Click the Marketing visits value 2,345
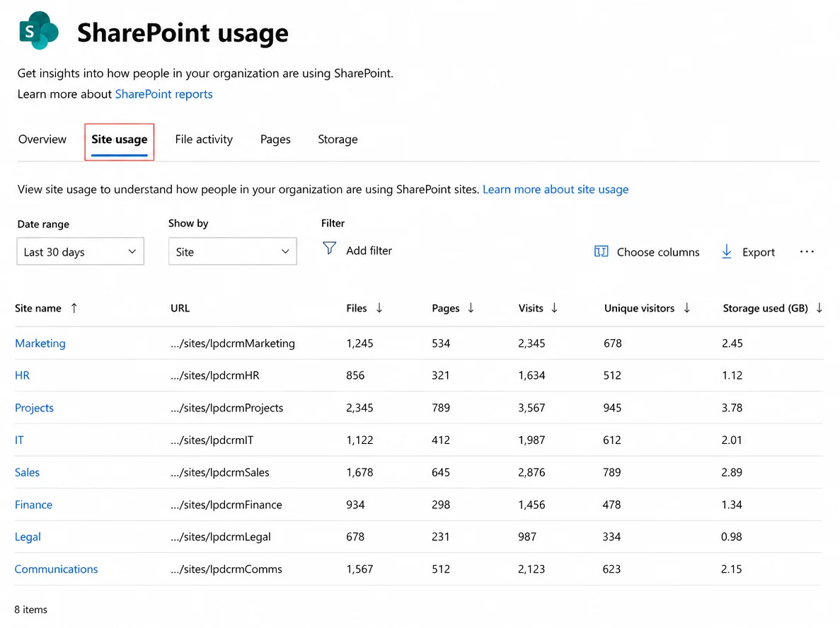This screenshot has width=840, height=628. point(531,343)
